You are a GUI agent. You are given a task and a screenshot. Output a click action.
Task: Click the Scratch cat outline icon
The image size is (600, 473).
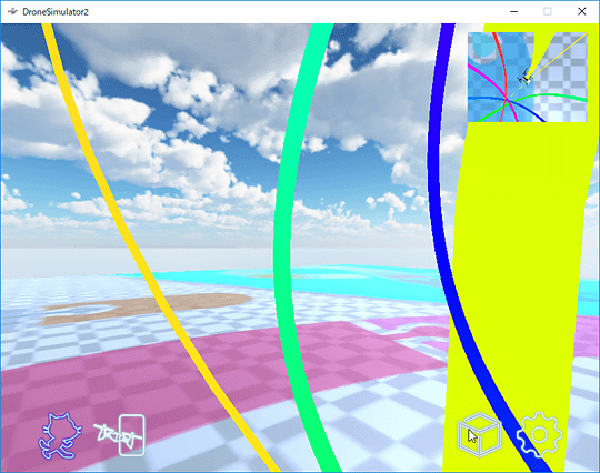(x=60, y=436)
